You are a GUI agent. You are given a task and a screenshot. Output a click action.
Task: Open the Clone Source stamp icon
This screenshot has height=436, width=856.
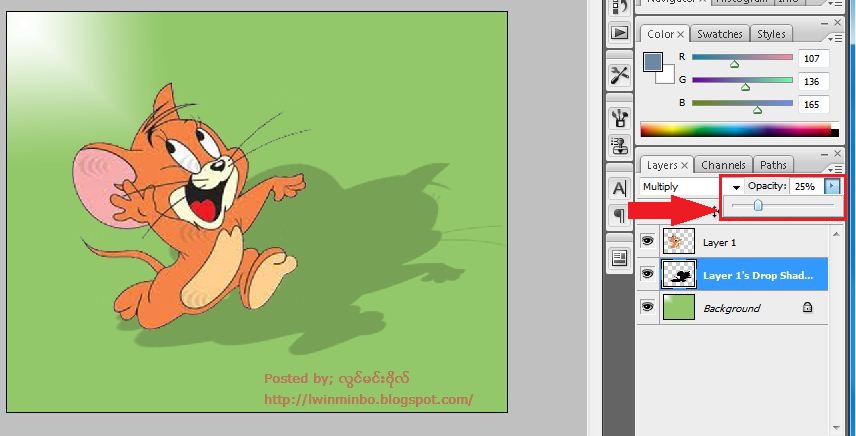620,146
